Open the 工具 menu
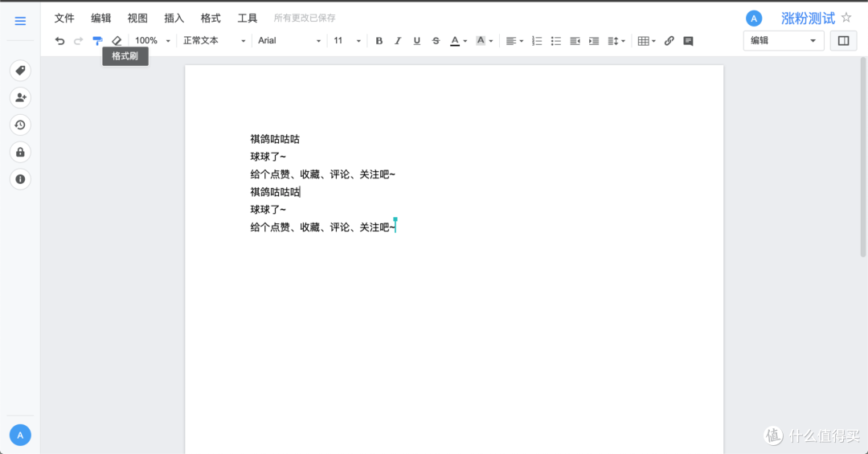 pos(247,18)
